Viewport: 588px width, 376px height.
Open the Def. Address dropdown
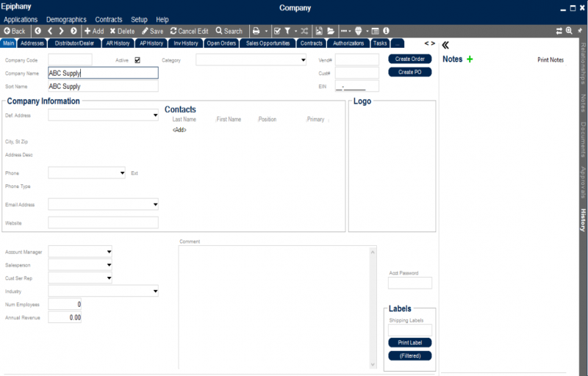(155, 115)
